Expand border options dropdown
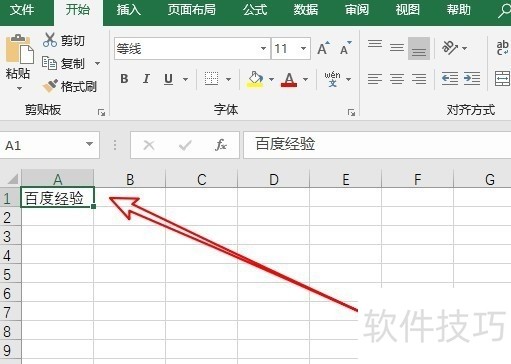511x364 pixels. [x=228, y=79]
